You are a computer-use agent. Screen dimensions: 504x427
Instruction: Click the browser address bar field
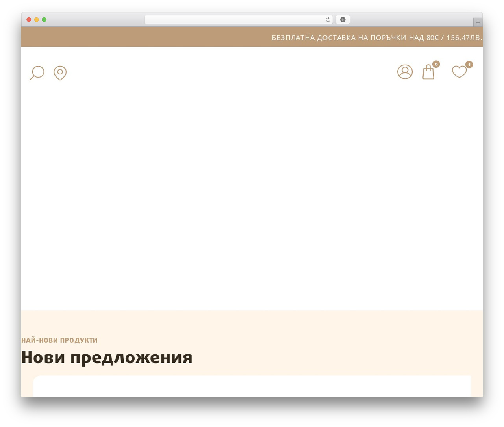pos(239,20)
